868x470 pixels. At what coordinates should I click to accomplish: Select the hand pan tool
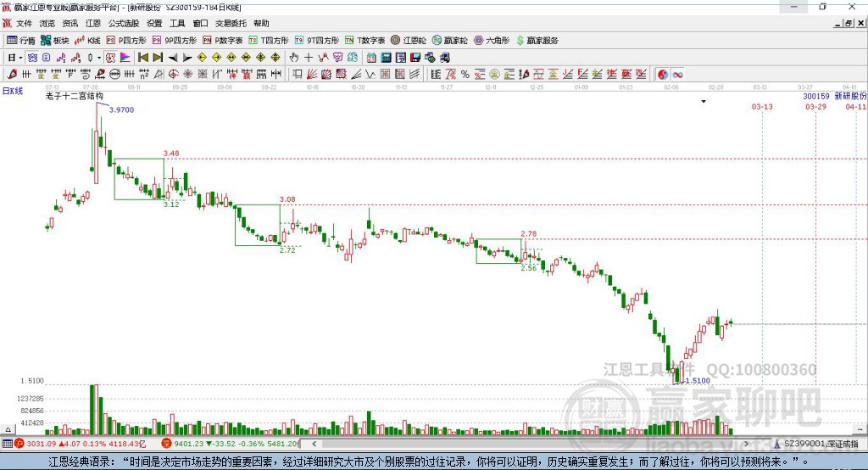tap(294, 58)
